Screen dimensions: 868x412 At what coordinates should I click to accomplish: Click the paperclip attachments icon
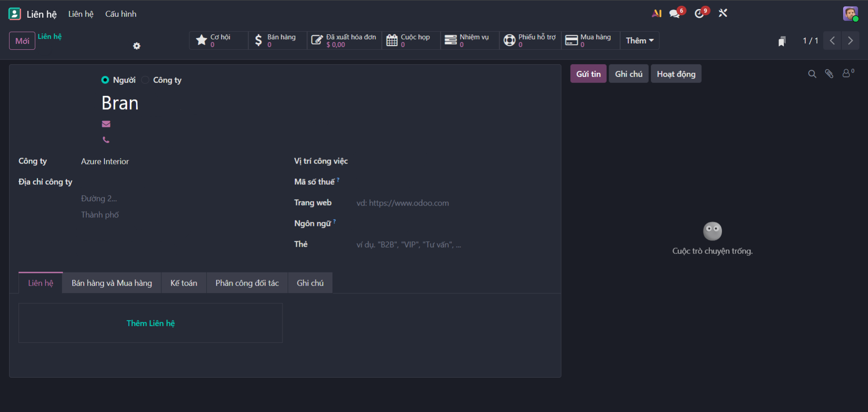(829, 74)
